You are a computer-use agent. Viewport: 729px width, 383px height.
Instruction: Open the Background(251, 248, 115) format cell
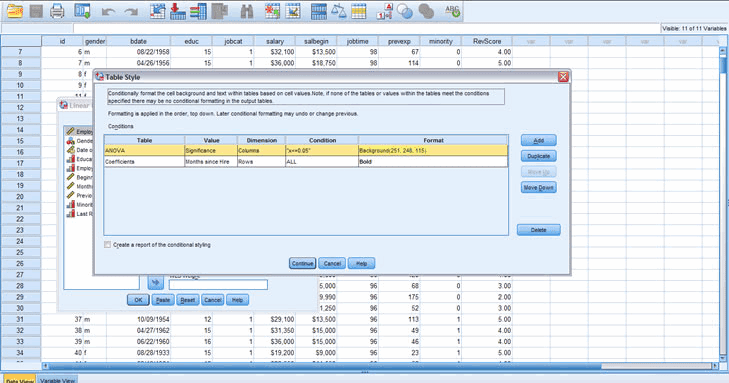pos(433,151)
